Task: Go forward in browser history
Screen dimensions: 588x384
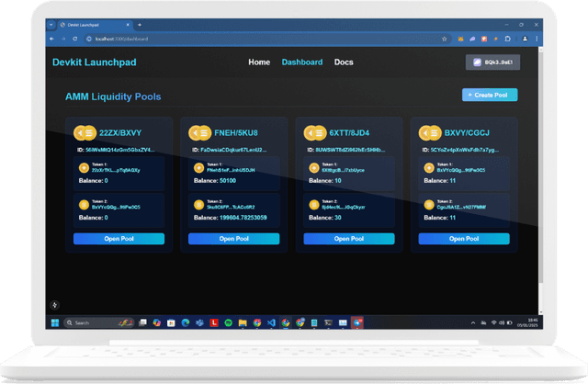Action: (63, 39)
